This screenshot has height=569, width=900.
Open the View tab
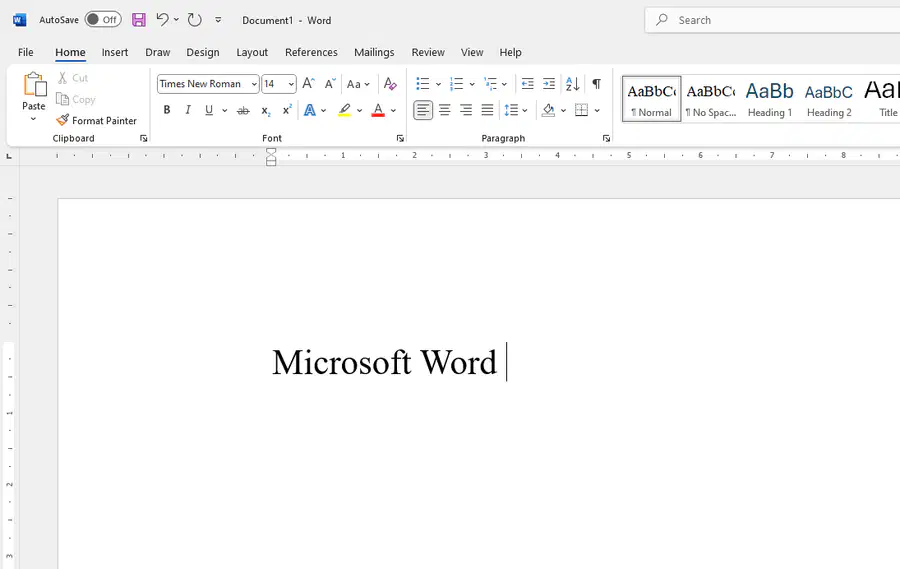472,52
